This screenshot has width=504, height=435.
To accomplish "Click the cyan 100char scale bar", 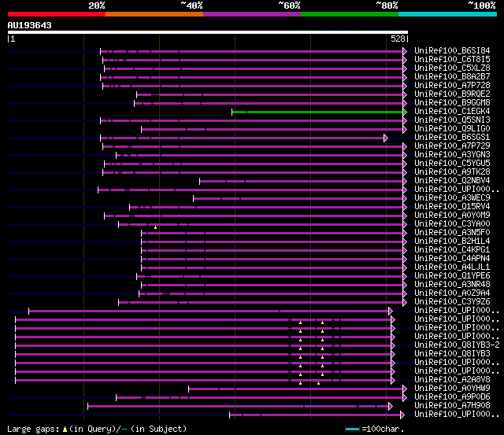I will pyautogui.click(x=352, y=429).
